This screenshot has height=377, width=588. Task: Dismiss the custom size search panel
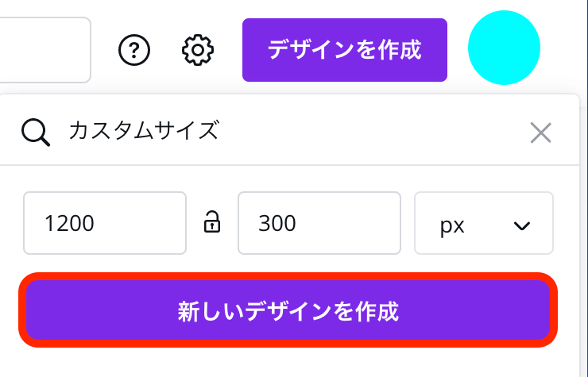click(540, 132)
